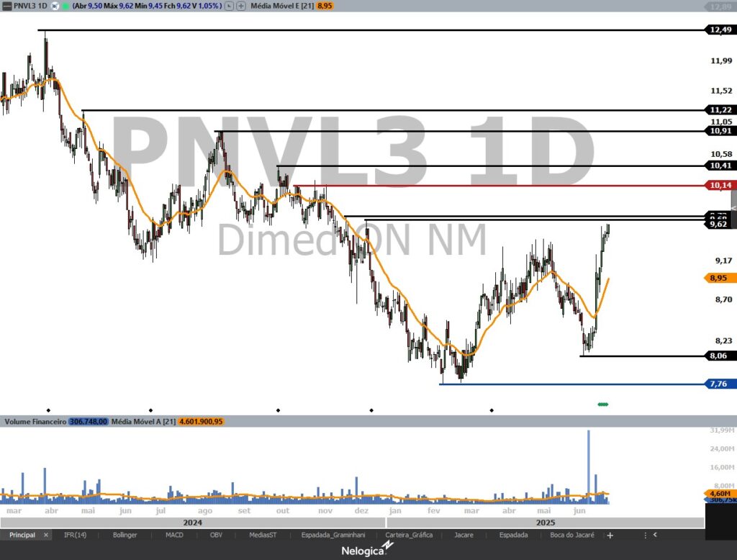Click the 11,99 price axis value

(721, 60)
